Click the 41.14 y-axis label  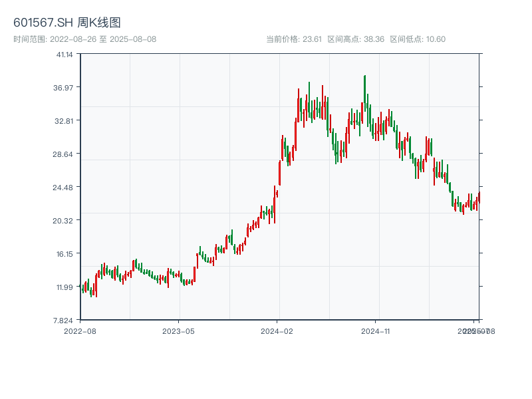click(65, 55)
